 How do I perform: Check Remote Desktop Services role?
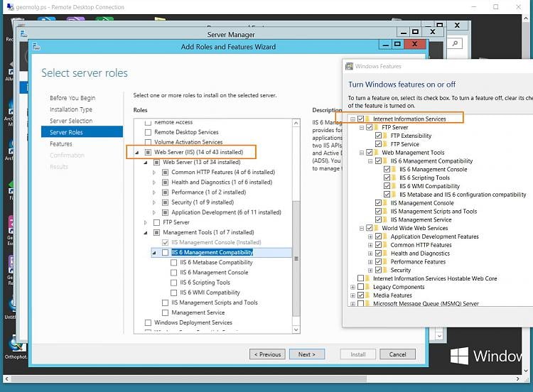(149, 132)
